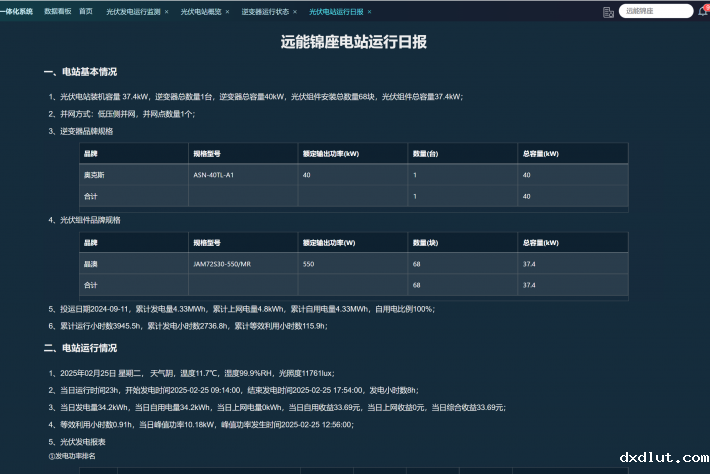
Task: Click the 合计 row in inverter table
Action: tap(354, 196)
